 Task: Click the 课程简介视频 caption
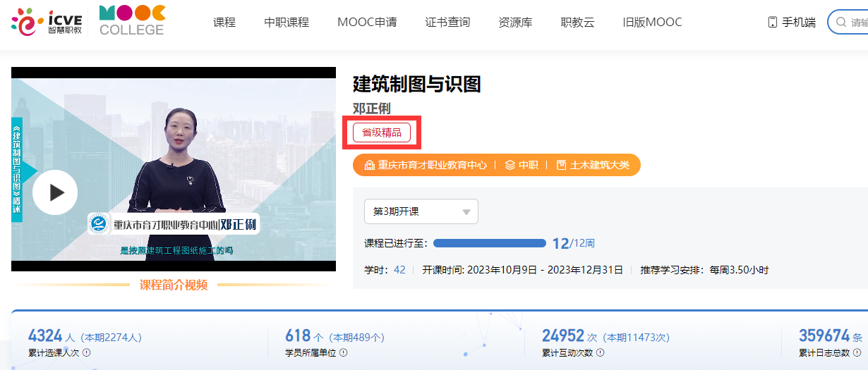[x=174, y=285]
